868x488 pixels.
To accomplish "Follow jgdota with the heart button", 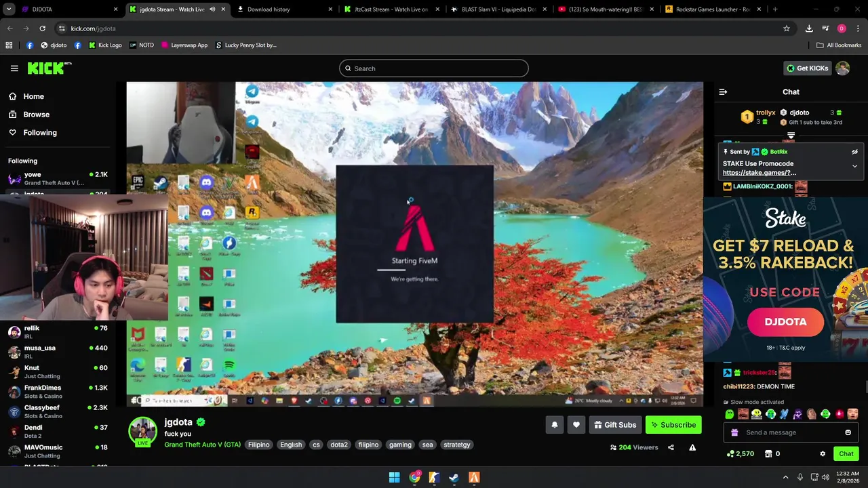I will click(576, 425).
